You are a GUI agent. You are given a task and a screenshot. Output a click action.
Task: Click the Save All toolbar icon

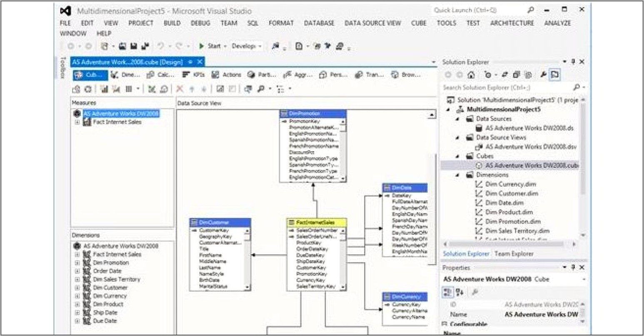tap(145, 46)
